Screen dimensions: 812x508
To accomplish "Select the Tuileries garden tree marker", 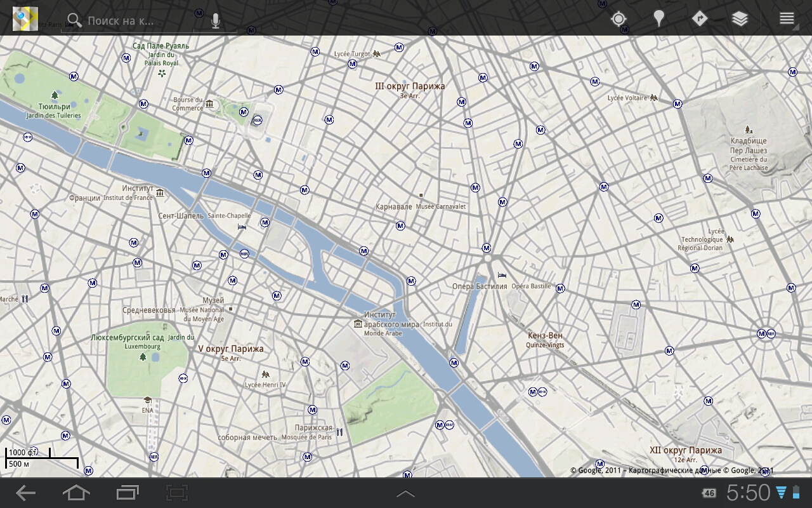I will click(55, 95).
